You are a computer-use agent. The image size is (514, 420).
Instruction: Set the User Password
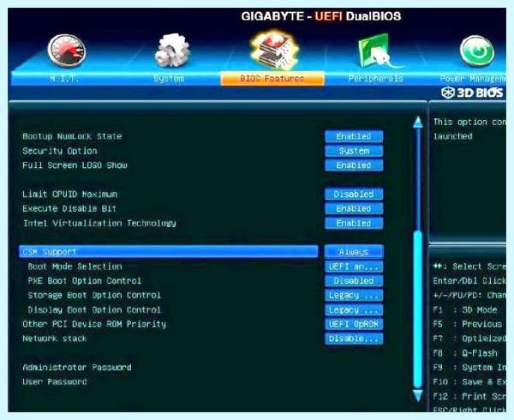coord(55,381)
